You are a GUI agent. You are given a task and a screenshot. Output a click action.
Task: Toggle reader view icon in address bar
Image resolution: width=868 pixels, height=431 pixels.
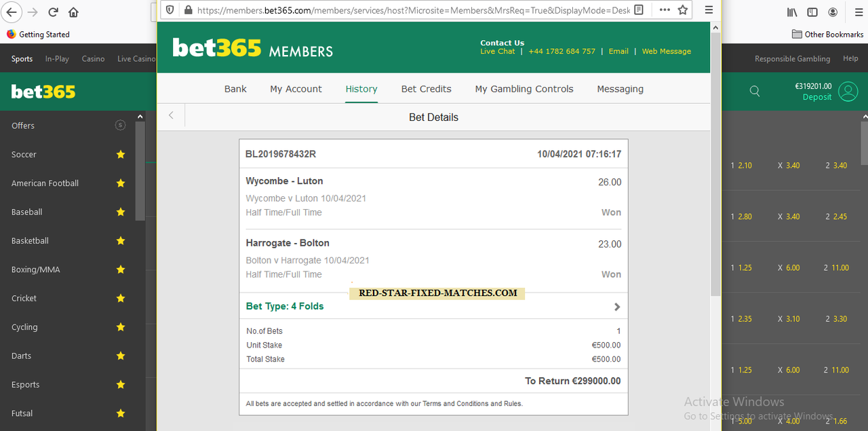(x=639, y=10)
